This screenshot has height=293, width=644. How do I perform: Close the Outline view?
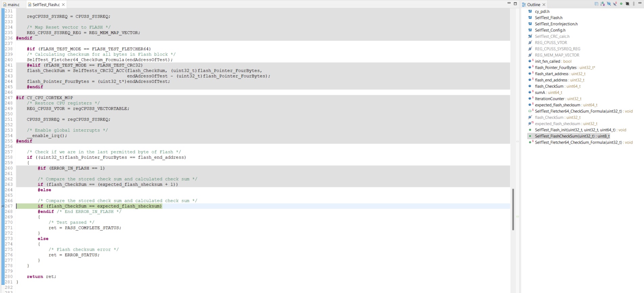(544, 4)
